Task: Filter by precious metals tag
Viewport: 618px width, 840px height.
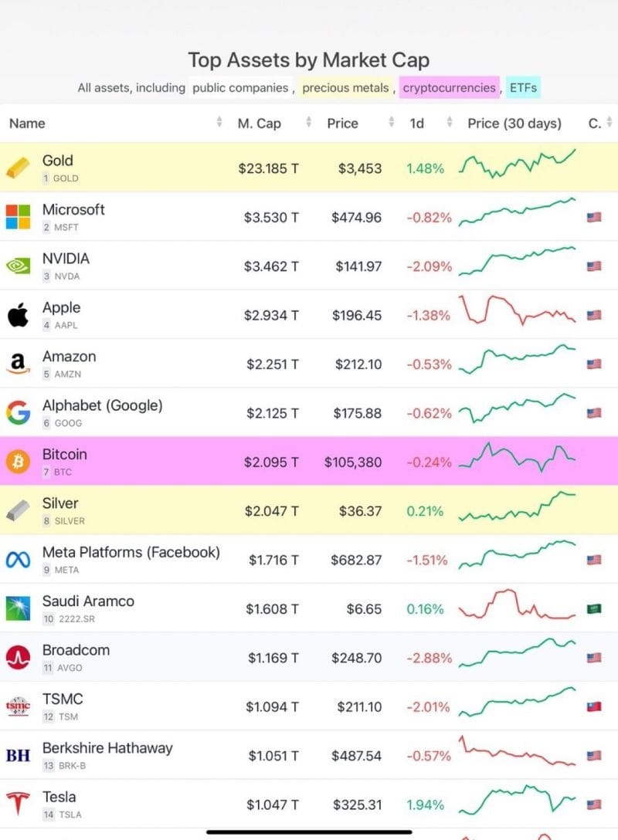Action: coord(346,88)
